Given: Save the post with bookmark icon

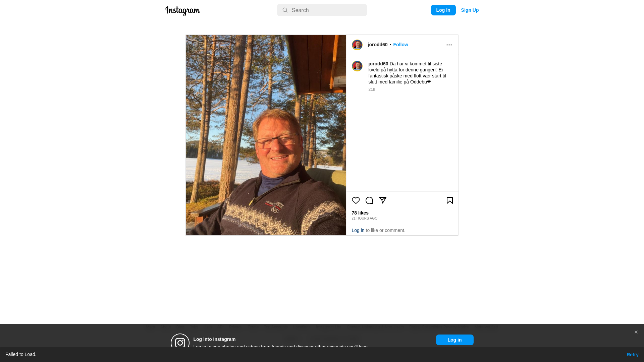Looking at the screenshot, I should tap(450, 200).
